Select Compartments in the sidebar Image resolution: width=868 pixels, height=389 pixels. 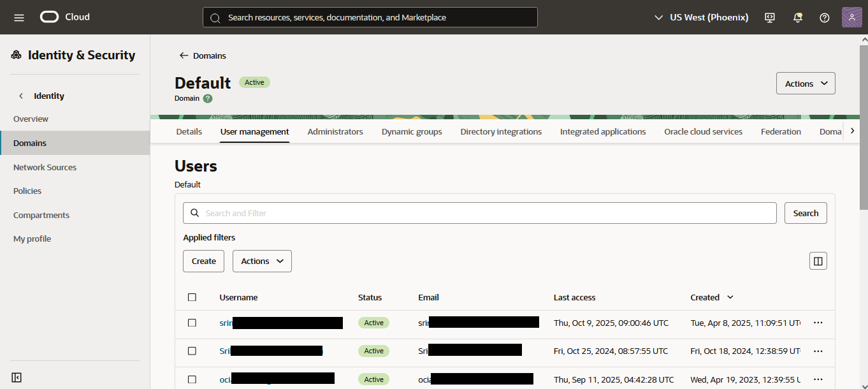[x=41, y=215]
